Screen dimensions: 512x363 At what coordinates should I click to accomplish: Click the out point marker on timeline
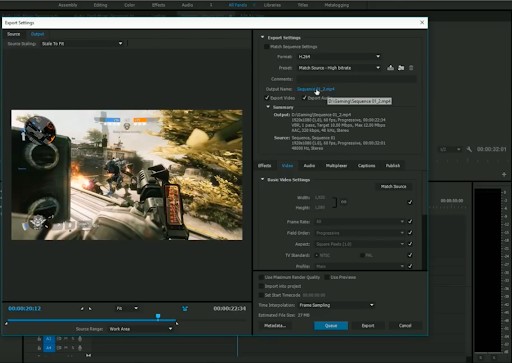point(177,323)
